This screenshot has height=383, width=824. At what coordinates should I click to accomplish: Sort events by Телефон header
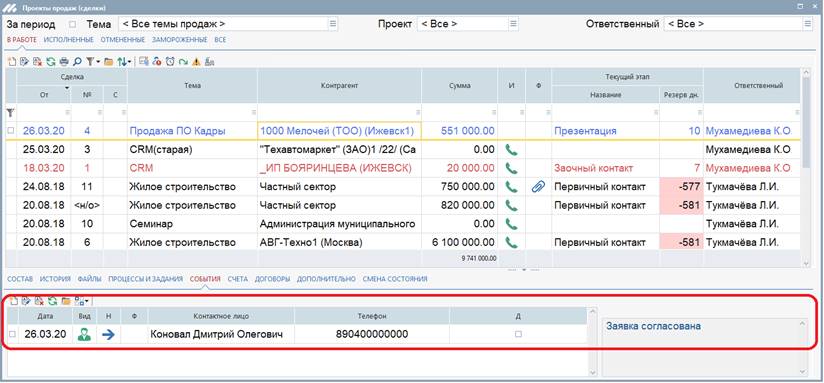click(x=372, y=316)
